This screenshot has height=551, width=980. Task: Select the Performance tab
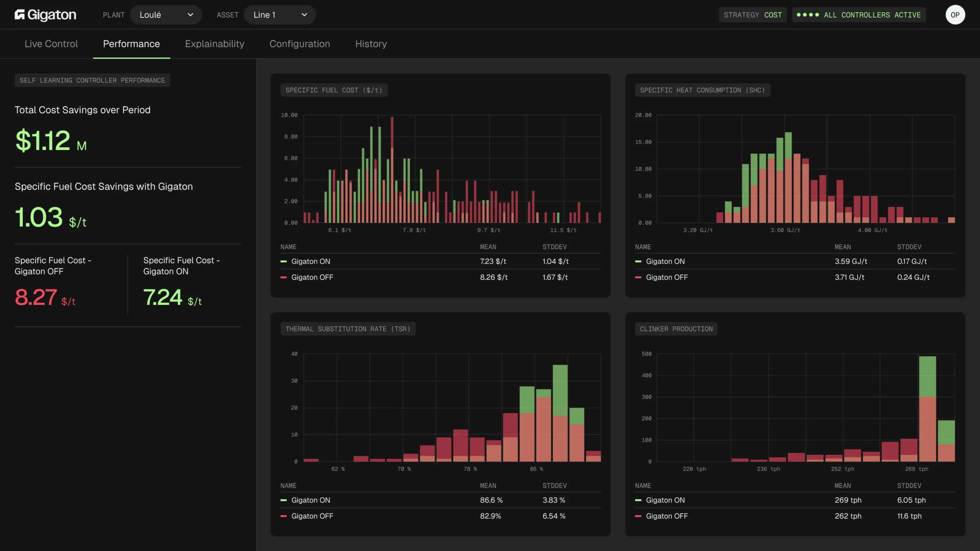tap(131, 44)
